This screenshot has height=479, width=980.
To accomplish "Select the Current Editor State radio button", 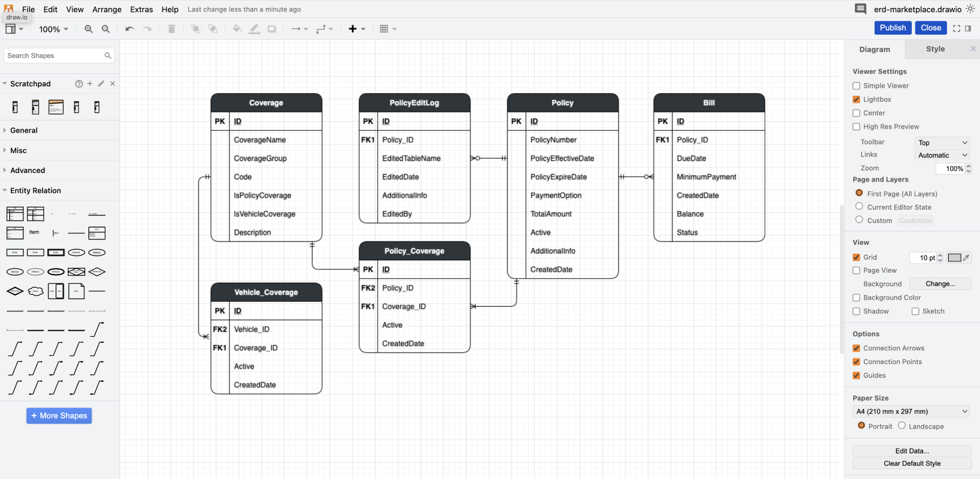I will click(859, 207).
